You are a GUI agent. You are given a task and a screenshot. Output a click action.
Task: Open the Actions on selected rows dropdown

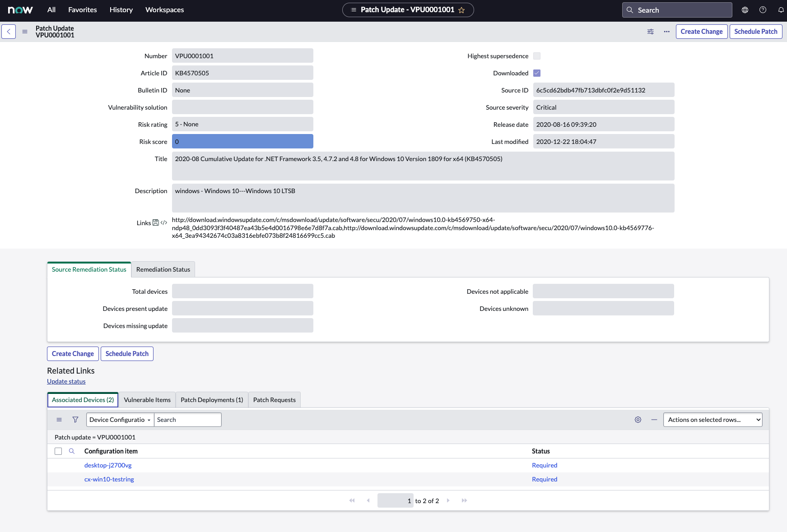[712, 420]
